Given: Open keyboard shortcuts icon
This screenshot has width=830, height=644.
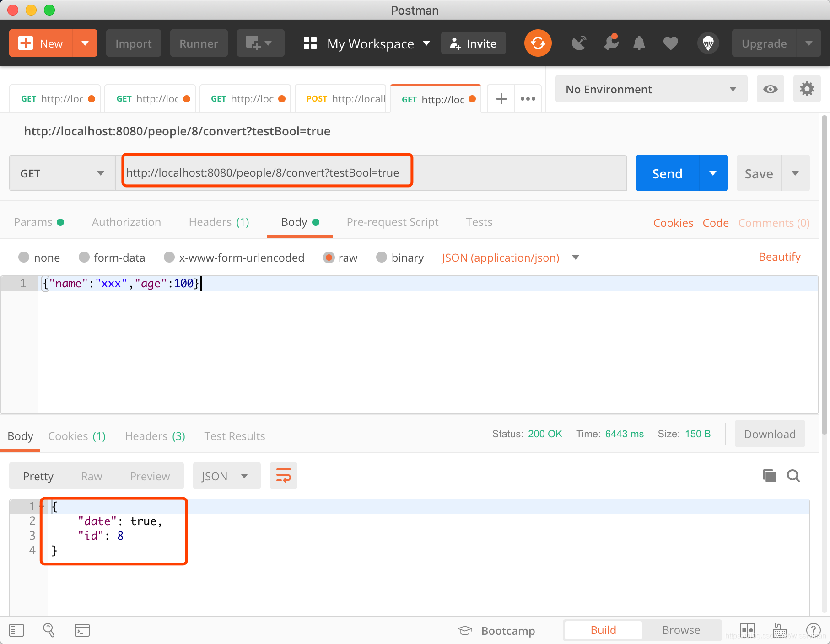Looking at the screenshot, I should click(780, 630).
